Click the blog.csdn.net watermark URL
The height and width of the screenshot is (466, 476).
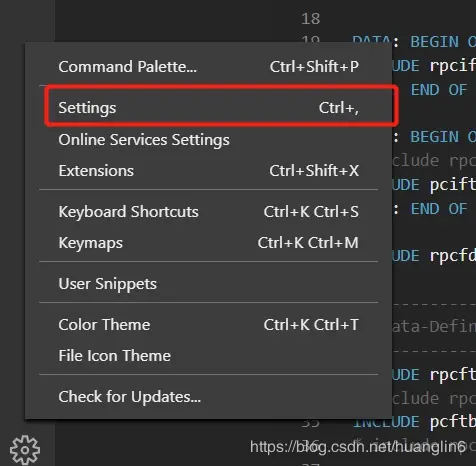click(x=358, y=447)
